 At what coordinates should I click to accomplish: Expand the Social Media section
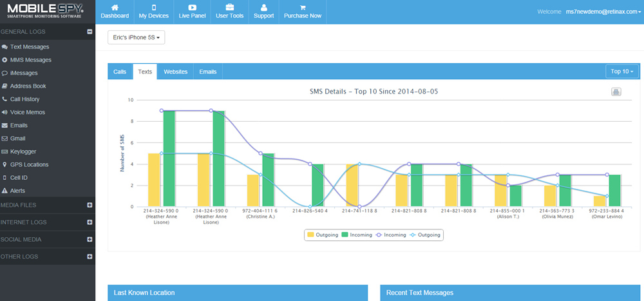(x=90, y=239)
